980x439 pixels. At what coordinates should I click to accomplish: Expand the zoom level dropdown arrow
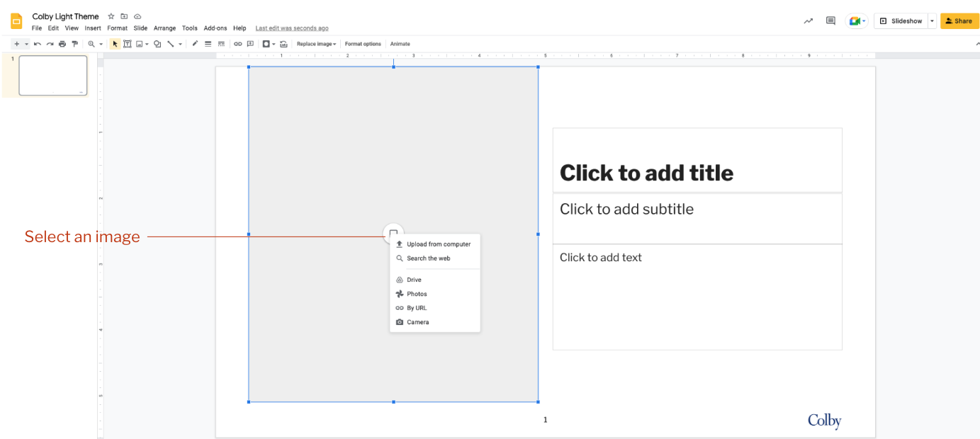click(x=101, y=44)
